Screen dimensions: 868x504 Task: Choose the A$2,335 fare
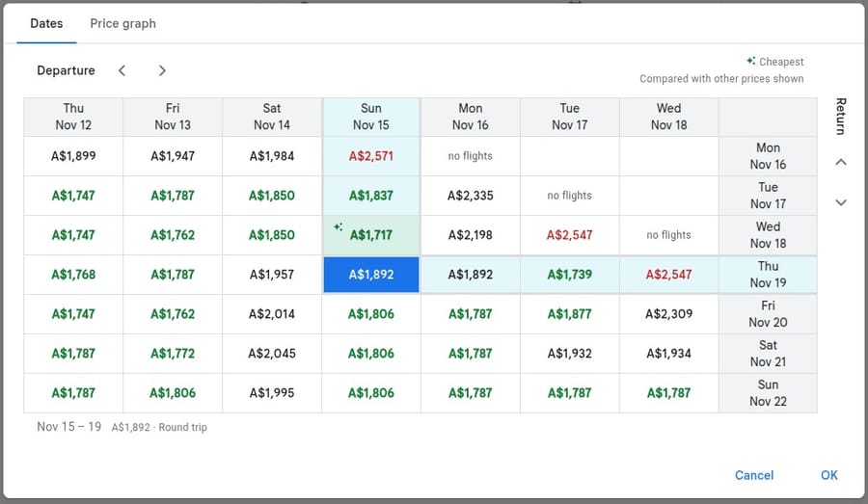(x=470, y=196)
